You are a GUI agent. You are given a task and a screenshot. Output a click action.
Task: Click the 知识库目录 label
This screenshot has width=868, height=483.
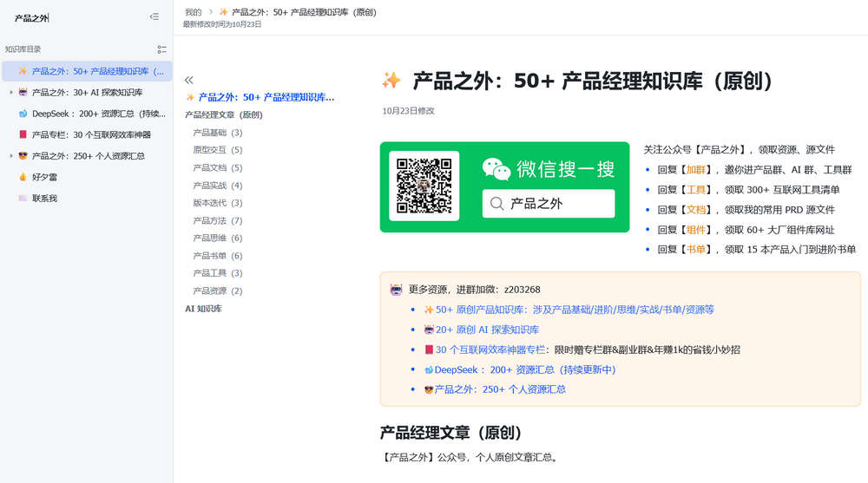click(x=23, y=49)
